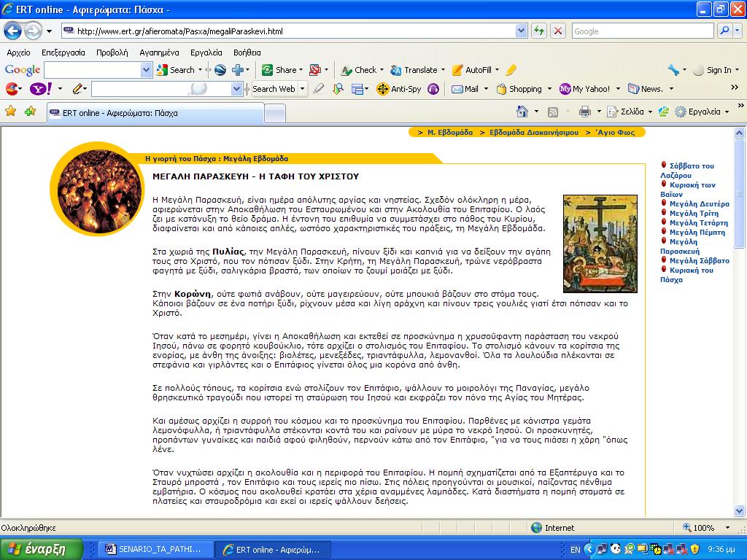Click the search magnifier icon beside Google box
747x560 pixels.
coord(724,31)
